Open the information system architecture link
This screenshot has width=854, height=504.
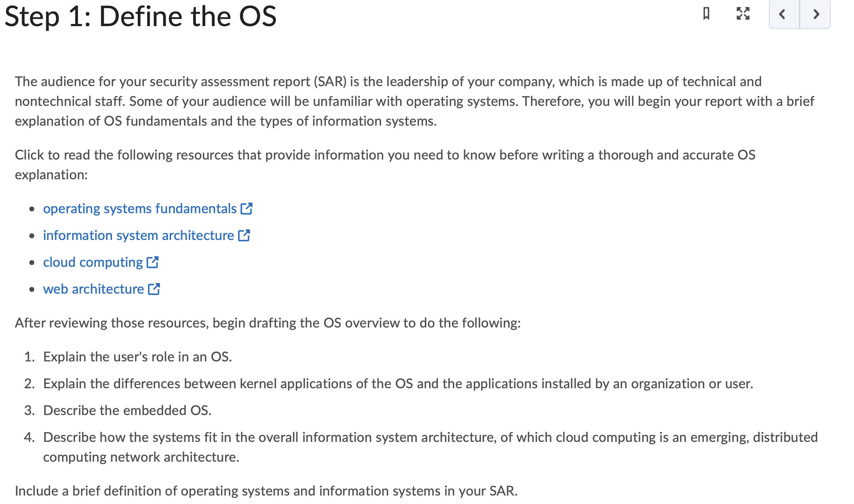click(138, 235)
